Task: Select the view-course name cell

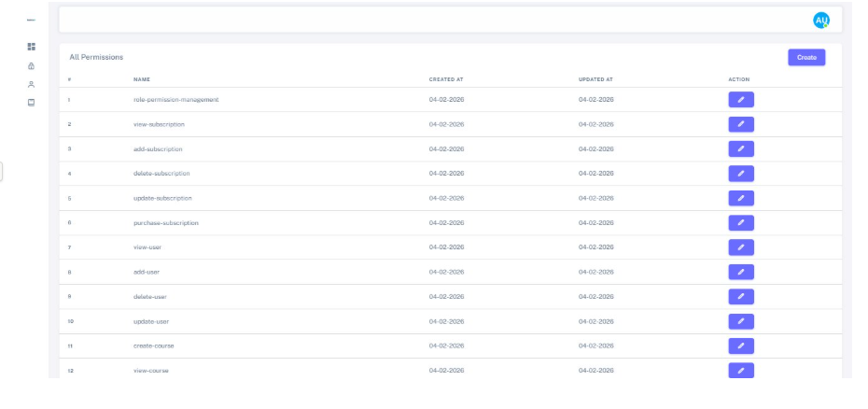Action: pyautogui.click(x=151, y=370)
